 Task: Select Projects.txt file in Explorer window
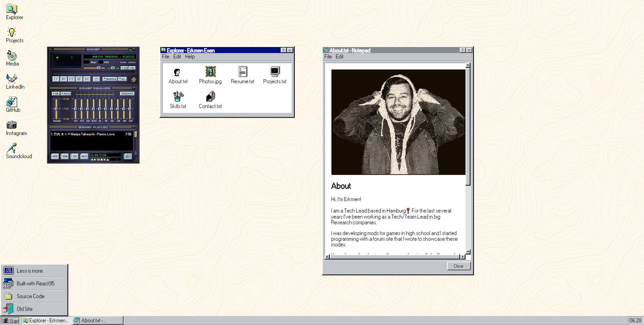275,75
